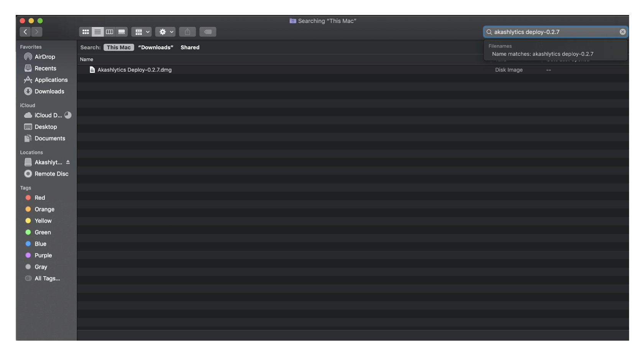Switch to gallery view
This screenshot has height=356, width=644.
tap(122, 32)
